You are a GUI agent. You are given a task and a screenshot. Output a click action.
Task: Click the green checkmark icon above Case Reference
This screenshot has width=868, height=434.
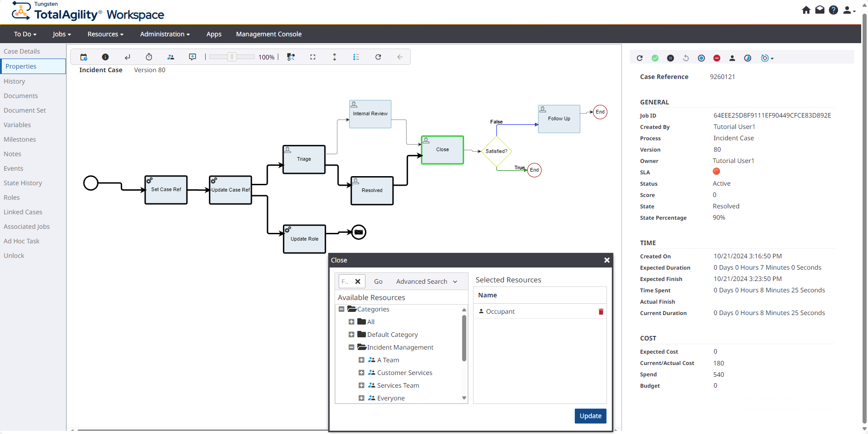pyautogui.click(x=655, y=58)
